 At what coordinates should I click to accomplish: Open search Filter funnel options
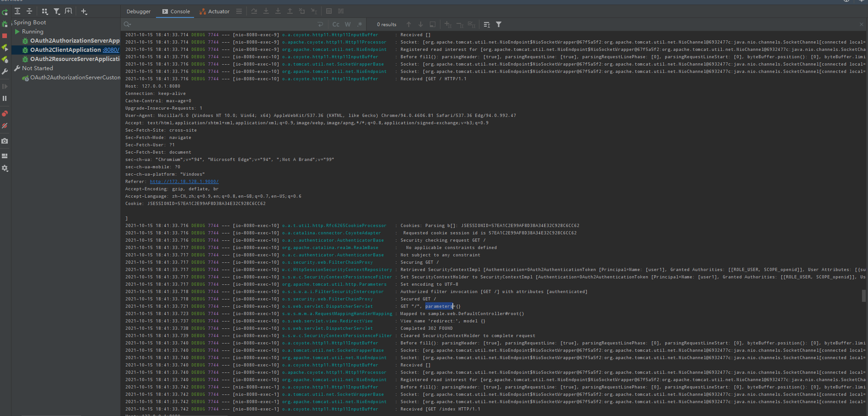(499, 24)
